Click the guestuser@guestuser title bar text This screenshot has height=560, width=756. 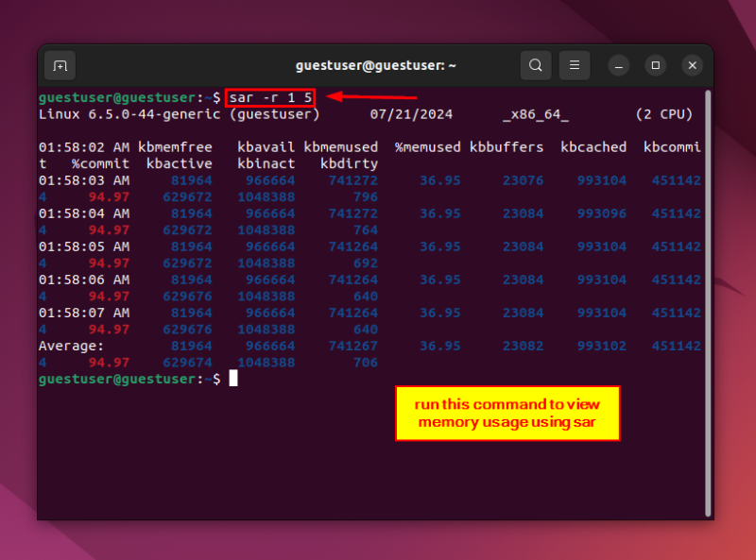377,65
